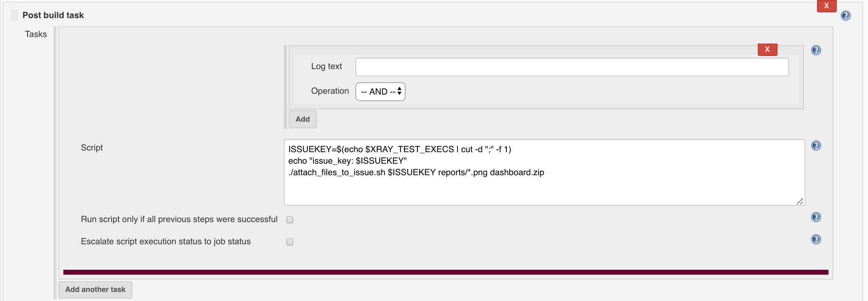Screen dimensions: 868x301
Task: Show help for Escalate script execution status
Action: pos(816,239)
